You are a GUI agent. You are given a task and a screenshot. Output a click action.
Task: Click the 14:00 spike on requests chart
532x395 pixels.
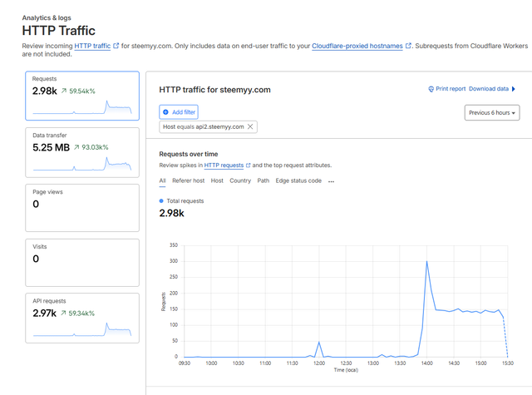426,262
